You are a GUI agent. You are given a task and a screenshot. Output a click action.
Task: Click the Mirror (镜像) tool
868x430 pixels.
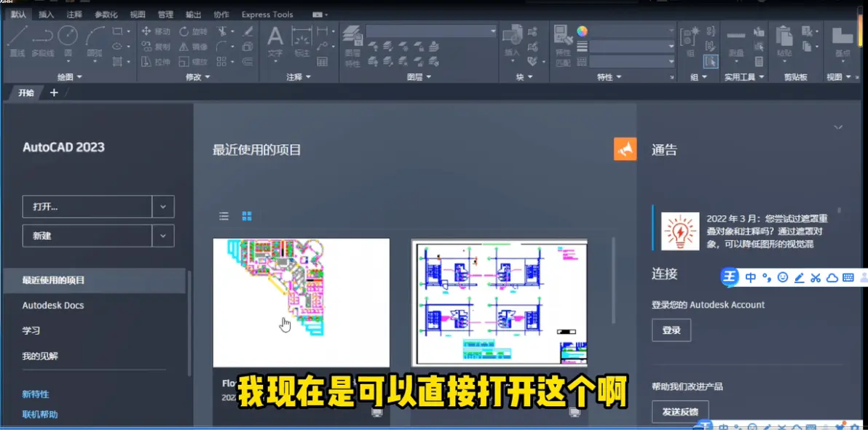193,47
